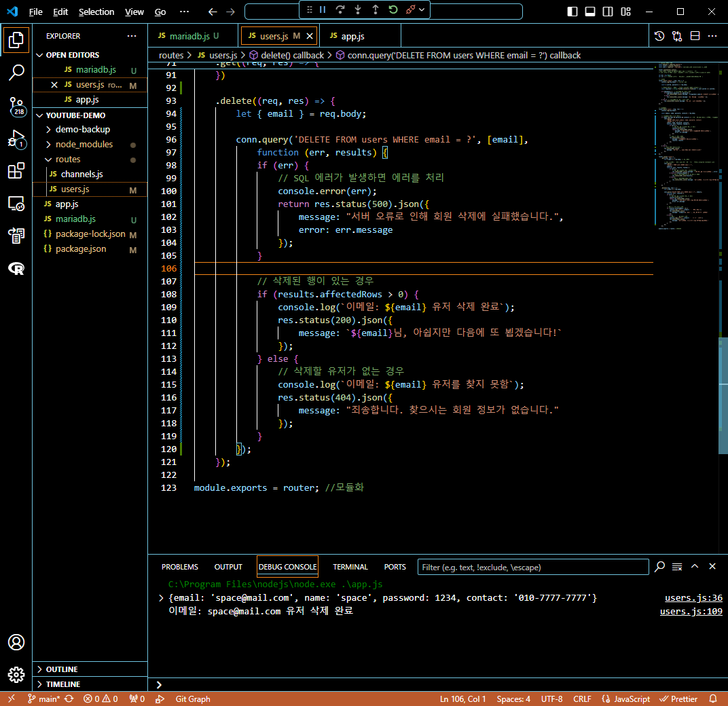Screen dimensions: 728x706
Task: Open the View menu
Action: [134, 12]
